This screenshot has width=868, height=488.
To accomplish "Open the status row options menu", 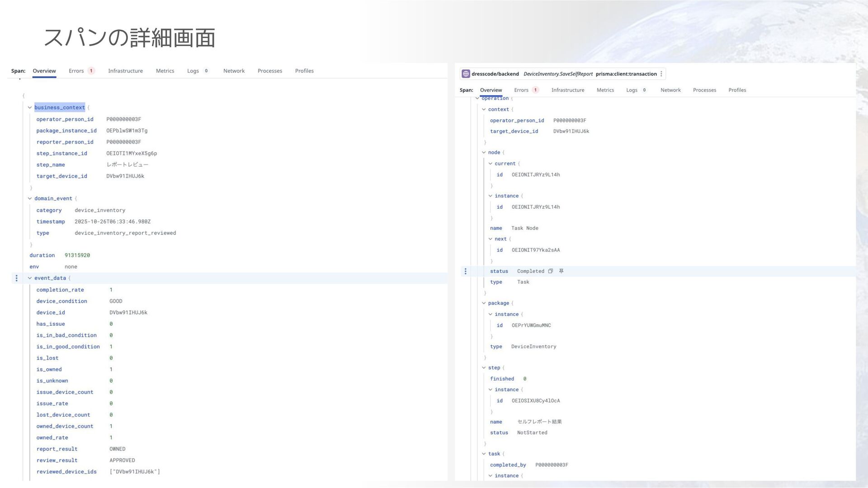I will point(466,271).
